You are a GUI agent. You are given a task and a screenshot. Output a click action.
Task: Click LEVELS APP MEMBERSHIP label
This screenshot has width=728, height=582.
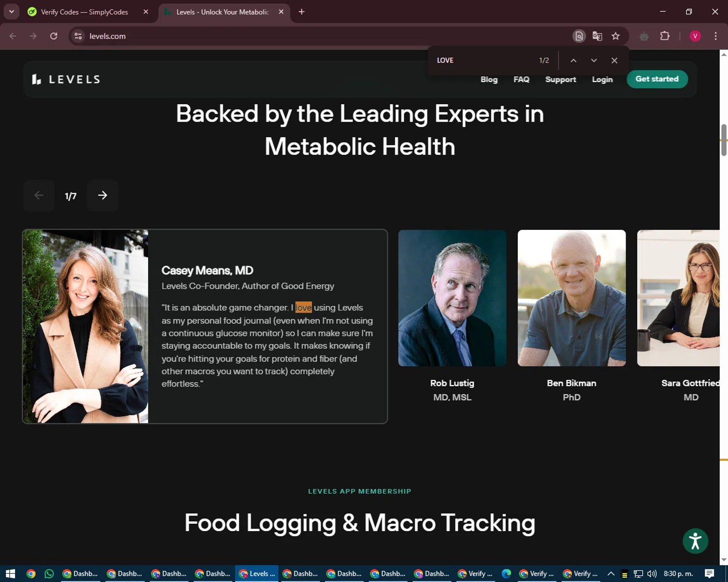360,491
